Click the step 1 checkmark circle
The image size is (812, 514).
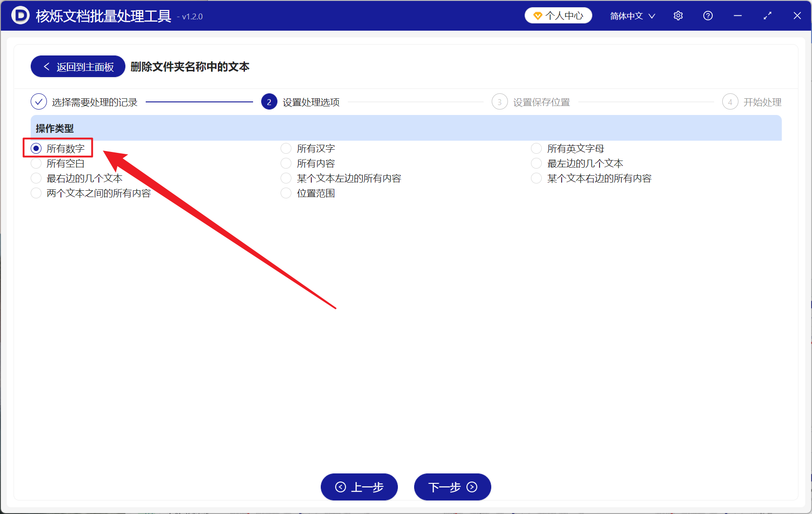pos(38,101)
